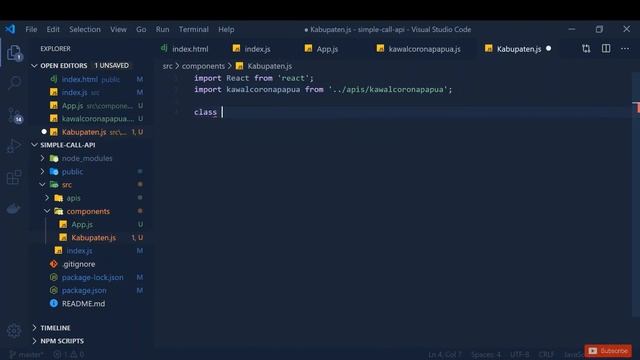Click 'components' in the breadcrumb path
The image size is (640, 360).
coord(203,66)
